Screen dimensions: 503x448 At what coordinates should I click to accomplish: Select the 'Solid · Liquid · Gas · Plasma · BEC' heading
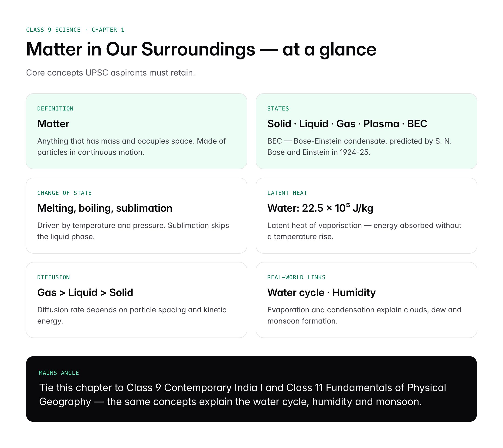pyautogui.click(x=347, y=124)
